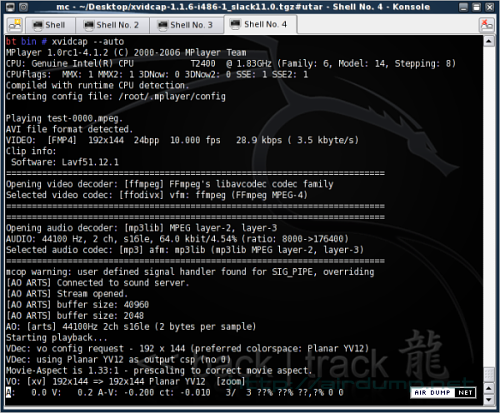Click the 'Playing test-0000.mpeg.' line
Screen dimensions: 500x413
point(64,119)
